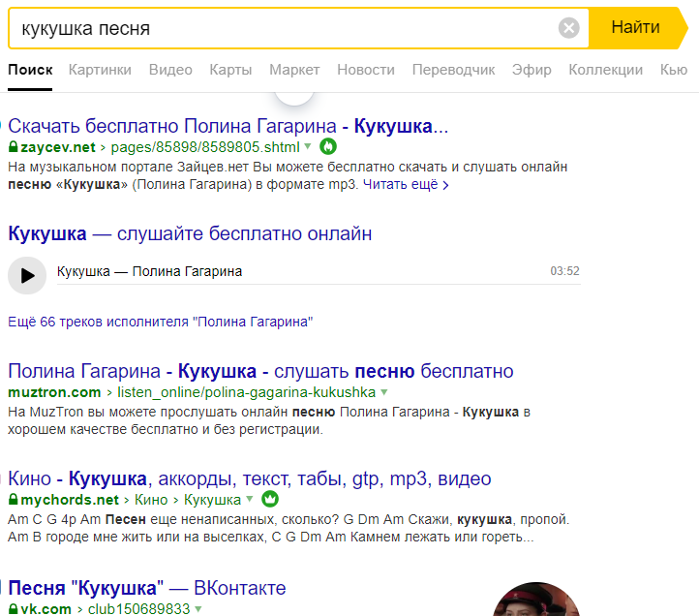Select the Эфир tab

[532, 70]
